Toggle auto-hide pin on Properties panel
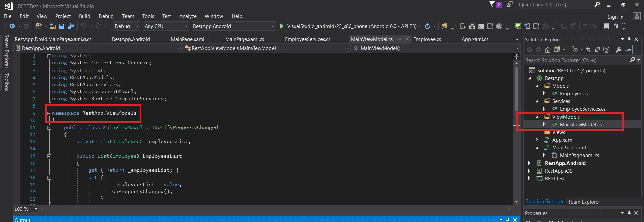Screen dimensions: 644x222 [x=629, y=213]
